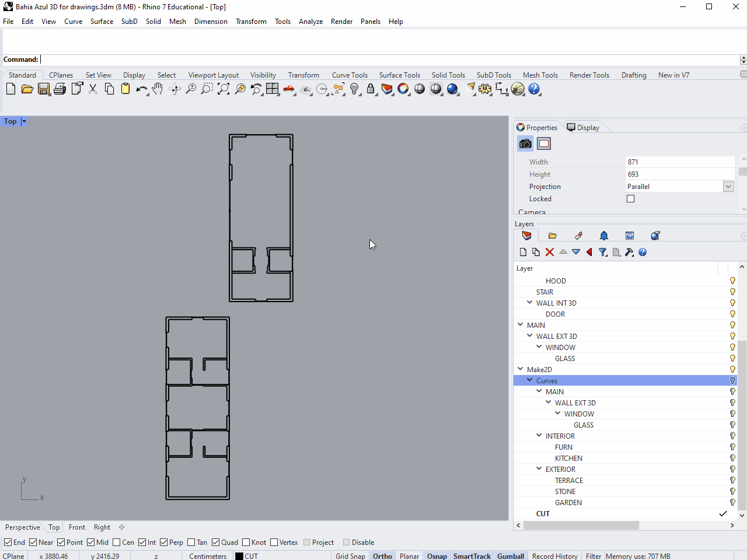Click the red car icon in toolbar
This screenshot has width=747, height=560.
click(288, 89)
